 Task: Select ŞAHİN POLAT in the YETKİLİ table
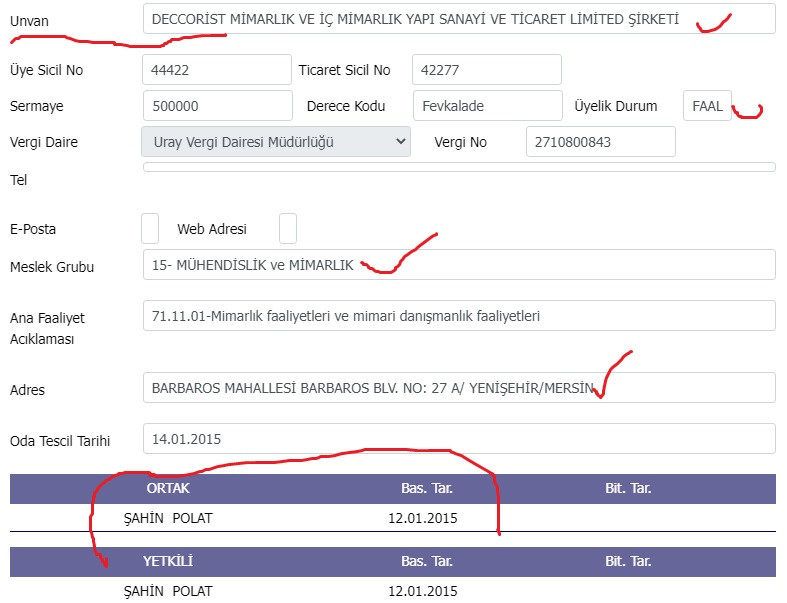pos(168,591)
